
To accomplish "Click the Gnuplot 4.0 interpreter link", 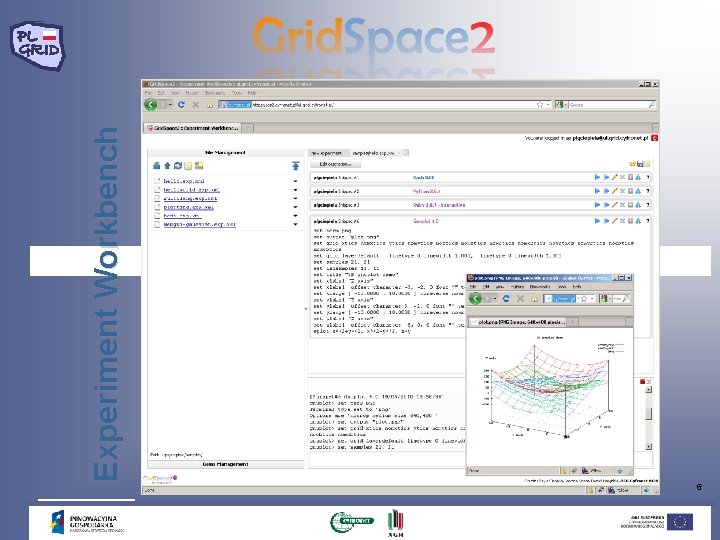I will (426, 221).
